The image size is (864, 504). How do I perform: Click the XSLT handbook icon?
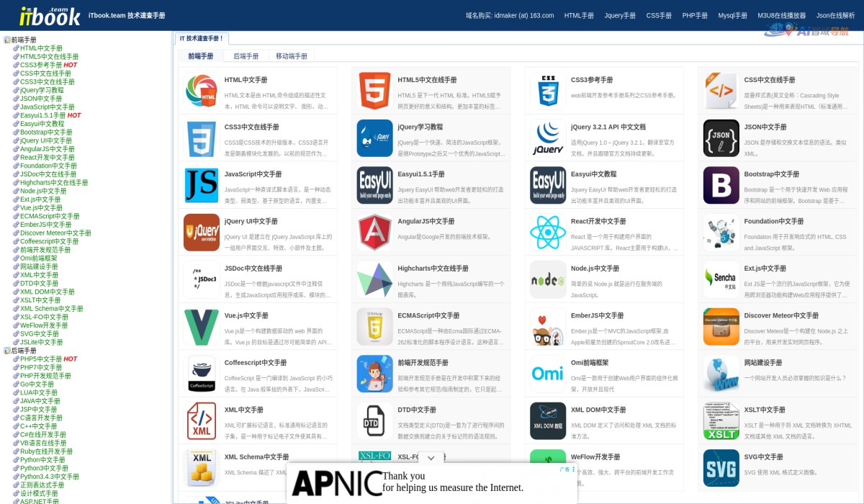click(721, 421)
